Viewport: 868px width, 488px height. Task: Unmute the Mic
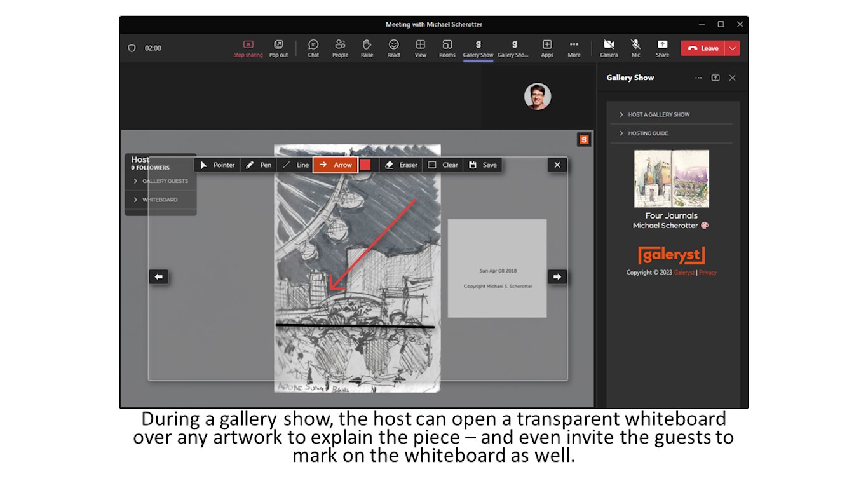click(x=635, y=48)
